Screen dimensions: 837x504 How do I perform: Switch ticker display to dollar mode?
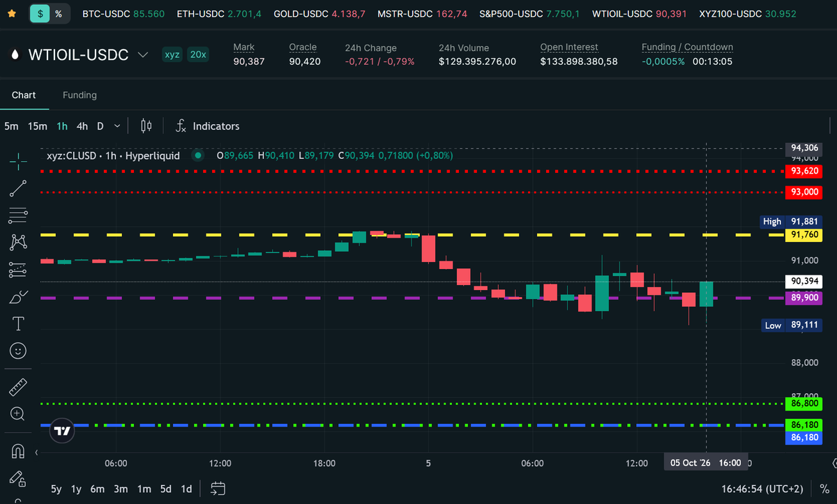tap(40, 13)
